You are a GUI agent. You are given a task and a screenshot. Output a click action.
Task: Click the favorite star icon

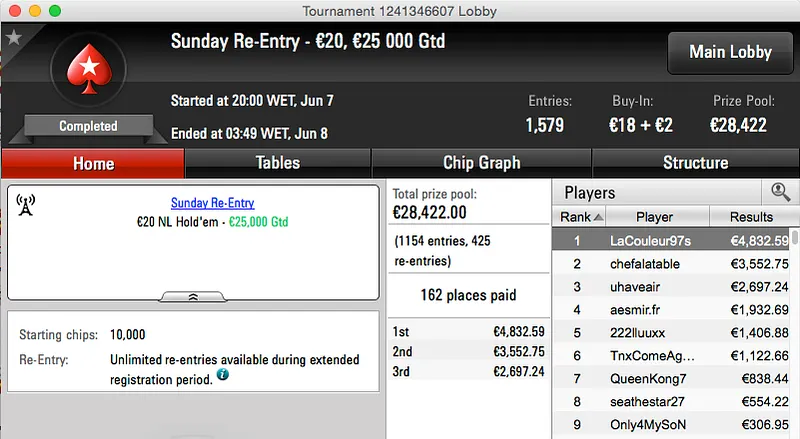point(13,37)
